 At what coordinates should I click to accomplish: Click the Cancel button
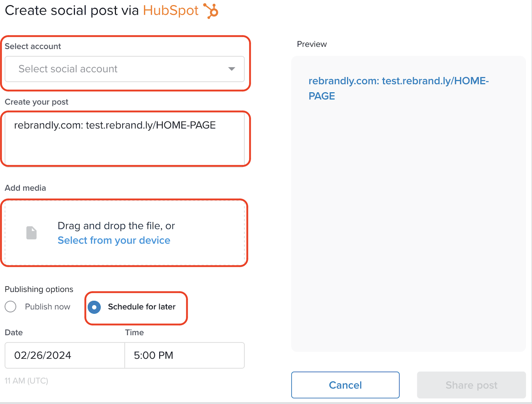point(345,385)
